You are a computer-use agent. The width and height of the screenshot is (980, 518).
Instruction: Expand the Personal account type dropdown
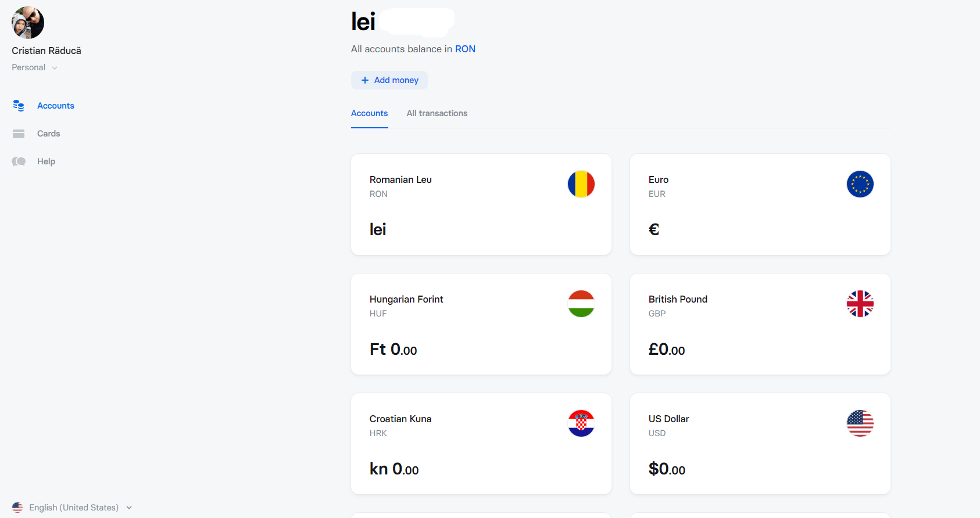(x=35, y=67)
